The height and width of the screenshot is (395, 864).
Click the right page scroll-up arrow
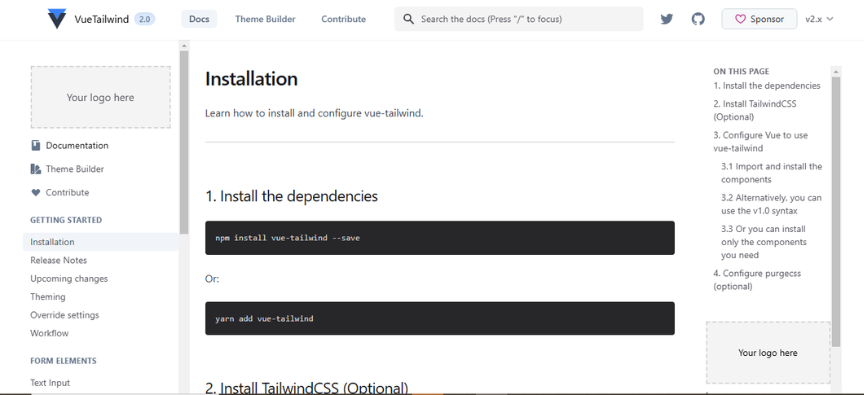coord(836,72)
